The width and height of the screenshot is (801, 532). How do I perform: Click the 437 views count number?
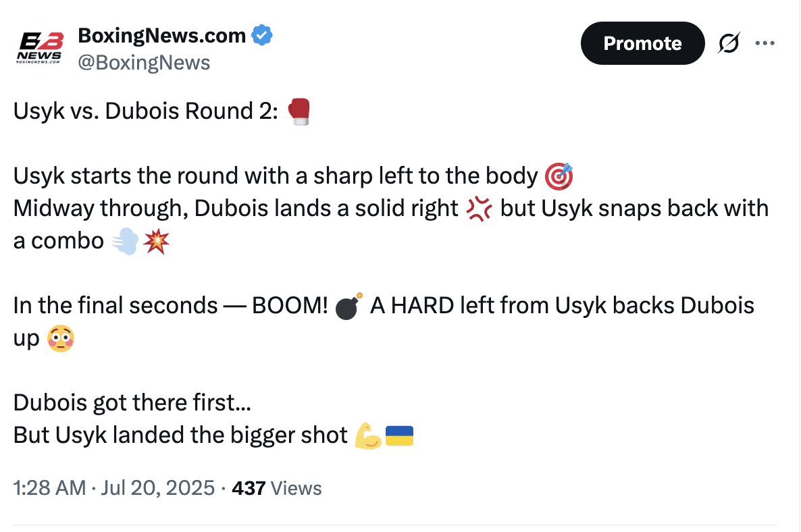point(249,487)
